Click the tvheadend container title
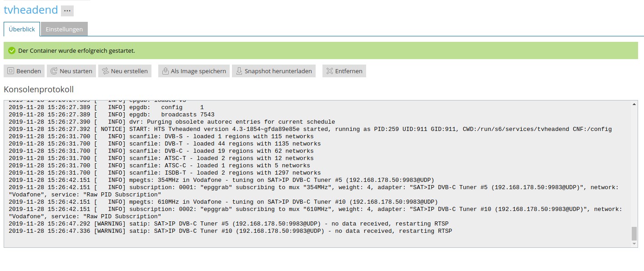Image resolution: width=644 pixels, height=271 pixels. tap(31, 10)
